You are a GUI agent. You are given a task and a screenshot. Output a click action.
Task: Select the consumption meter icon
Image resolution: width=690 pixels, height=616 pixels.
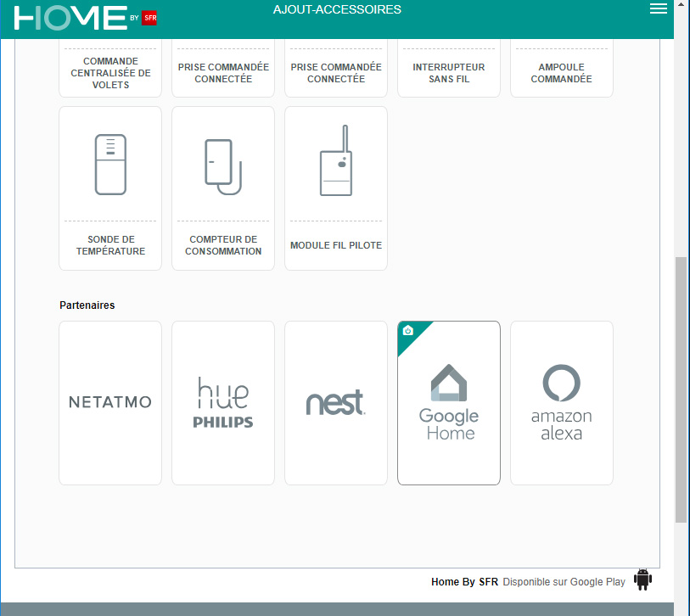(222, 165)
